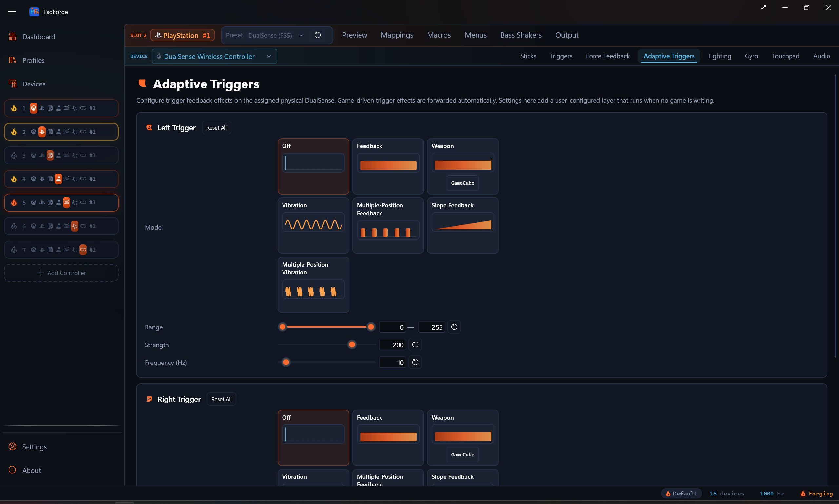839x504 pixels.
Task: Select Left Trigger Slope Feedback mode
Action: (x=462, y=226)
